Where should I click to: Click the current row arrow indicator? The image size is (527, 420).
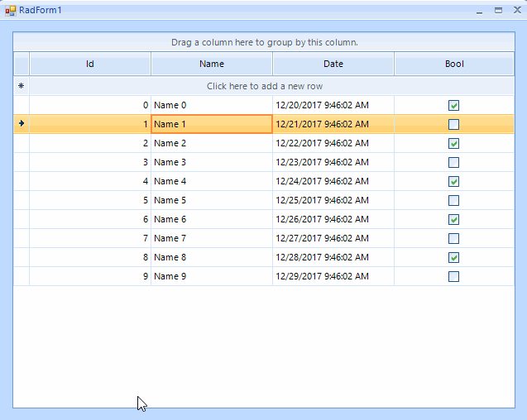tap(22, 124)
